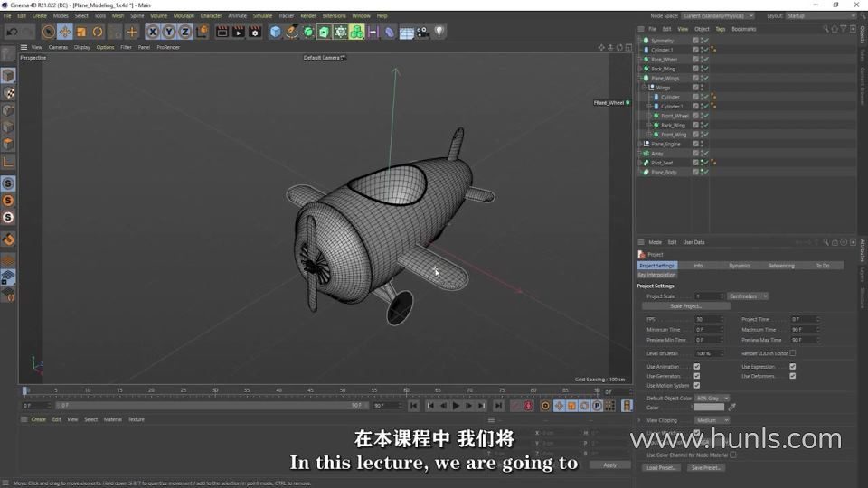Open the Object Manager Tags menu
The height and width of the screenshot is (488, 868).
pyautogui.click(x=721, y=29)
